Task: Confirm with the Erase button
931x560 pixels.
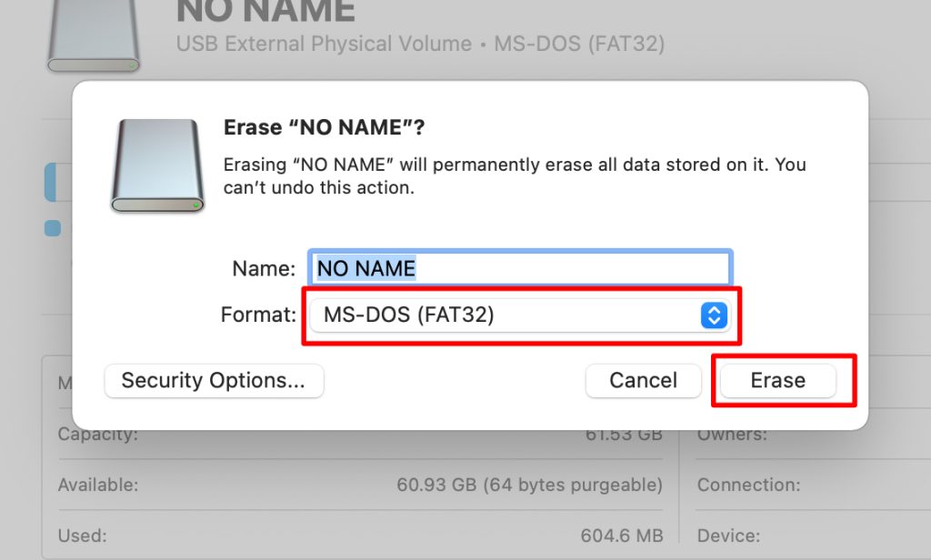Action: click(x=778, y=381)
